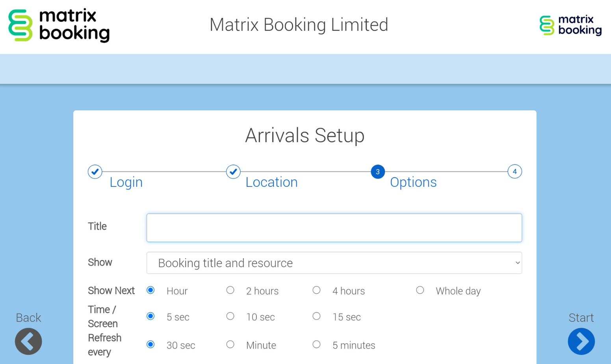The width and height of the screenshot is (611, 364).
Task: Click the Start arrow icon
Action: tap(581, 341)
